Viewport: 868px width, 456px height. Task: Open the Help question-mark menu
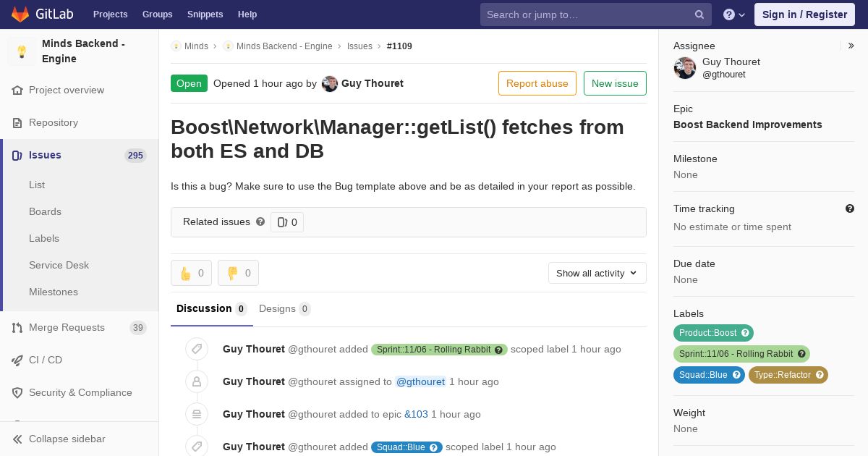(x=734, y=14)
